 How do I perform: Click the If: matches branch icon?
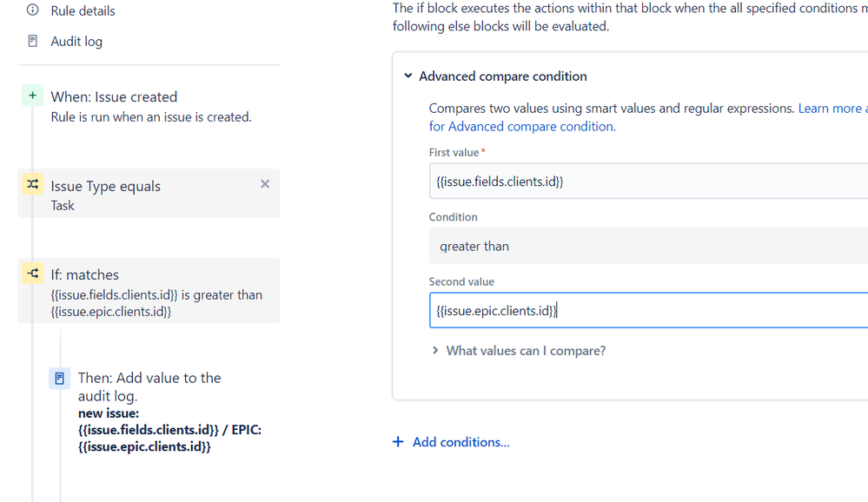pyautogui.click(x=32, y=274)
